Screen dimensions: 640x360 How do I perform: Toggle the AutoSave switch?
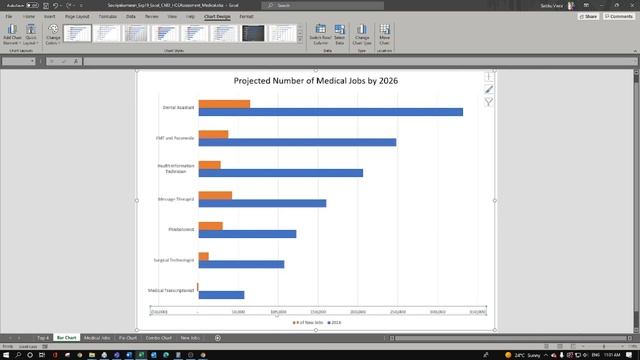(32, 5)
